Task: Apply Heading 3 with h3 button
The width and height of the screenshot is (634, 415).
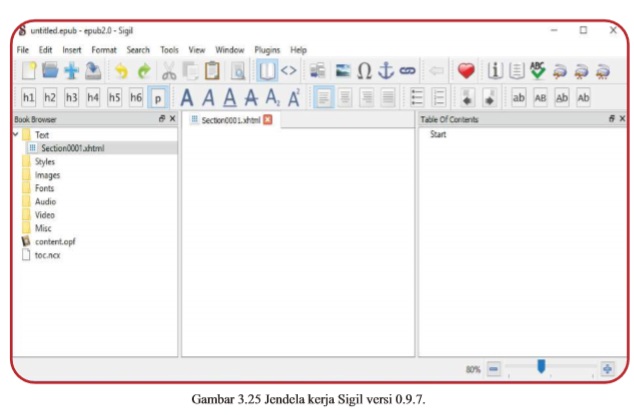Action: (72, 97)
